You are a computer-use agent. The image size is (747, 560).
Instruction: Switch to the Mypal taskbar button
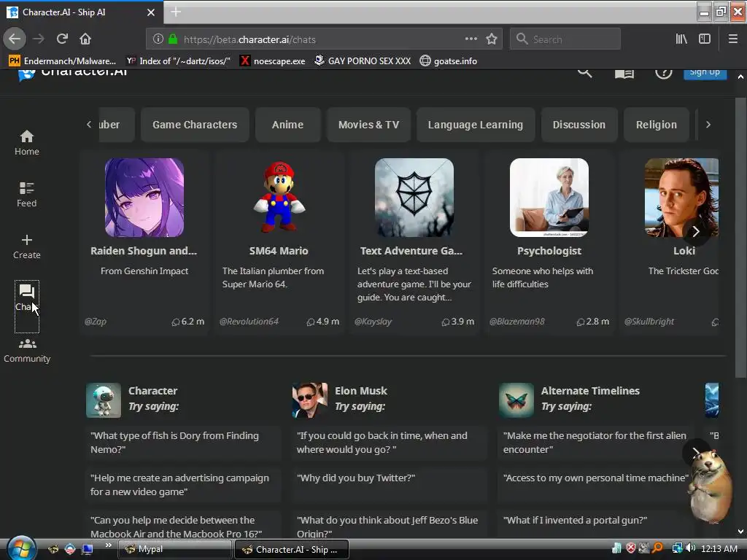[x=174, y=549]
